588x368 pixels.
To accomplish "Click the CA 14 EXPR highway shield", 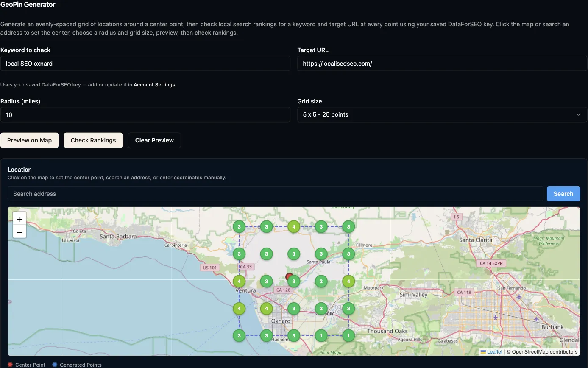I will (491, 263).
